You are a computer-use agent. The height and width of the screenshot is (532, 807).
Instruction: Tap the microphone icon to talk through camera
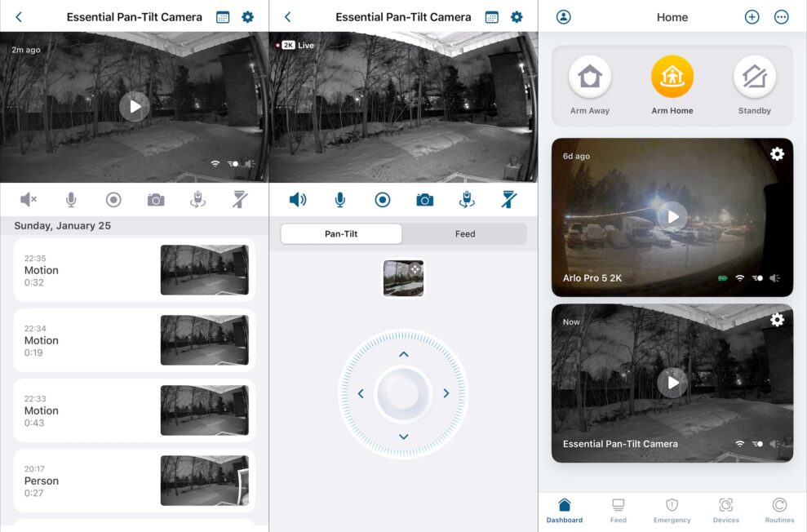[340, 199]
